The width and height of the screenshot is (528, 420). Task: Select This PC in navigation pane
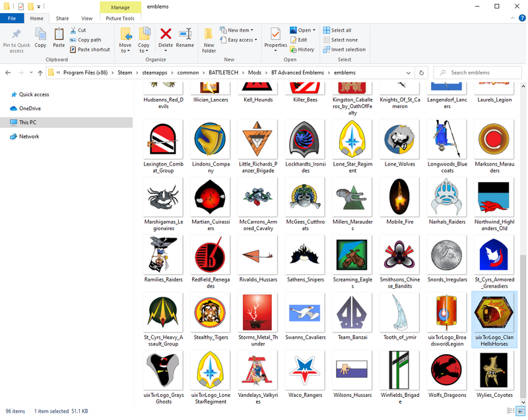click(67, 123)
